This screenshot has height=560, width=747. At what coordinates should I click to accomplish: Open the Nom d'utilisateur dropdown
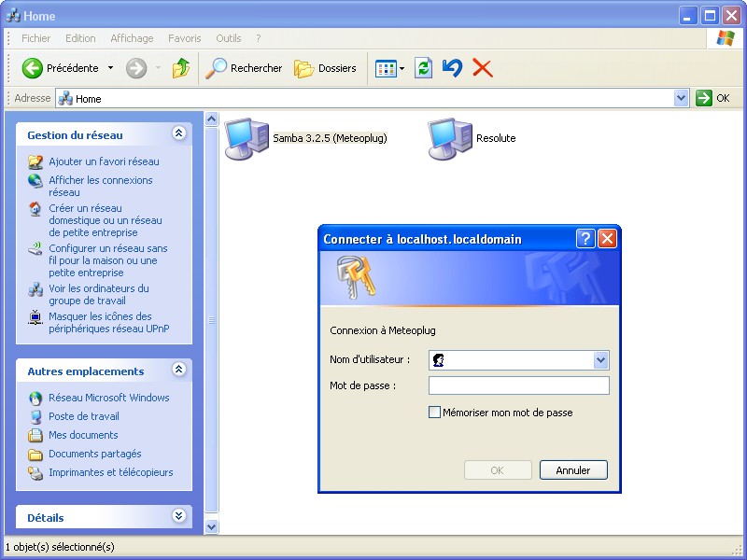click(600, 360)
